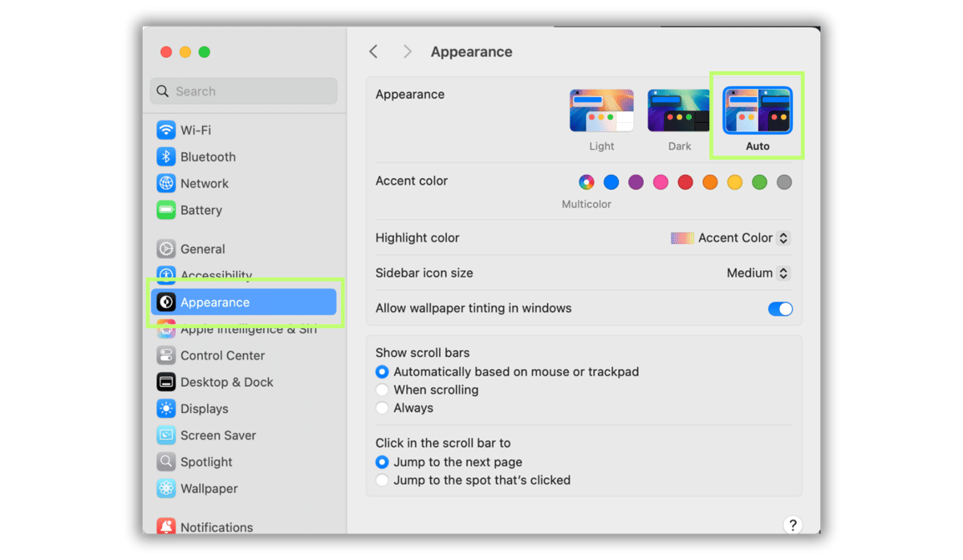This screenshot has width=963, height=560.
Task: Click the General gear icon
Action: pos(166,249)
